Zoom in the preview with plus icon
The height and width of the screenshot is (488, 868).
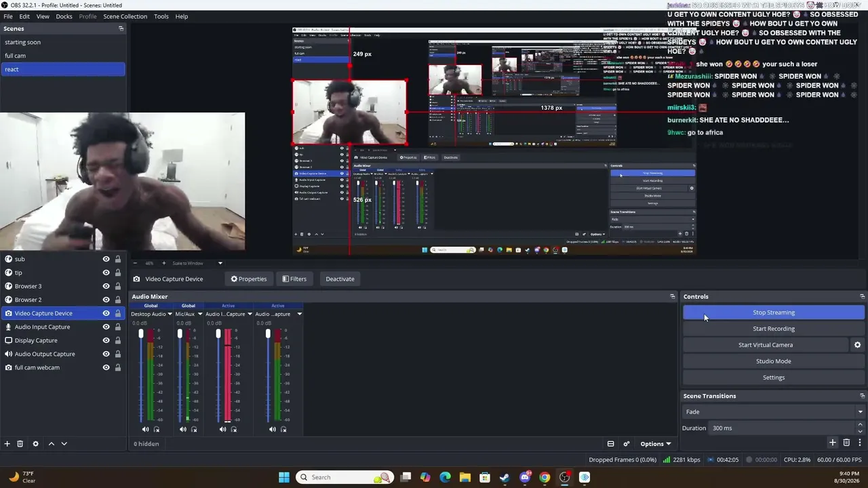click(163, 263)
